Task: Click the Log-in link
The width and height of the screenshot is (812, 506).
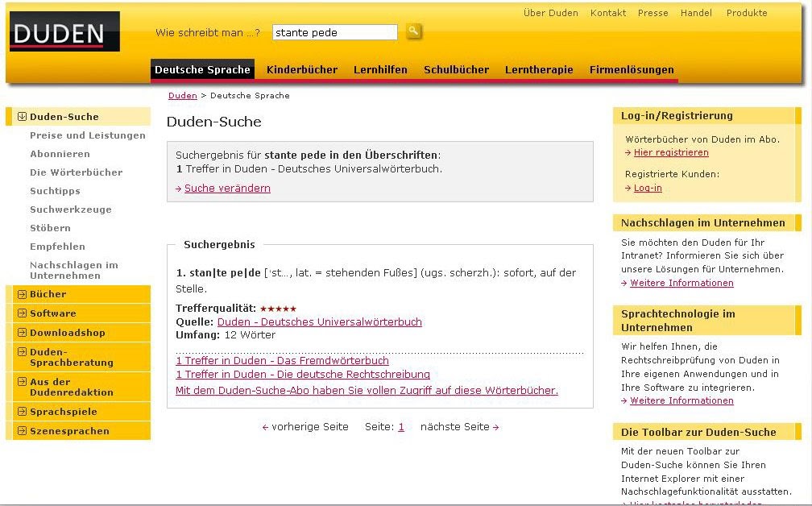Action: [648, 188]
